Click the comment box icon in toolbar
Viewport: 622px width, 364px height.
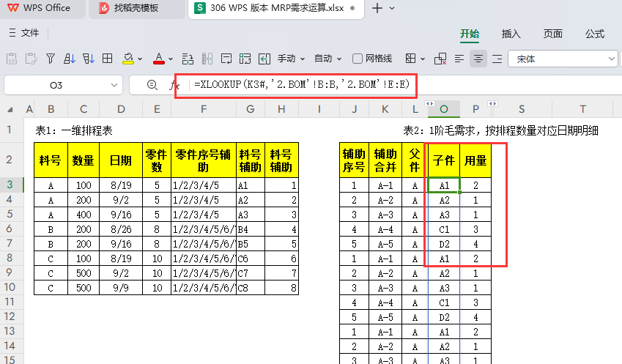click(226, 59)
